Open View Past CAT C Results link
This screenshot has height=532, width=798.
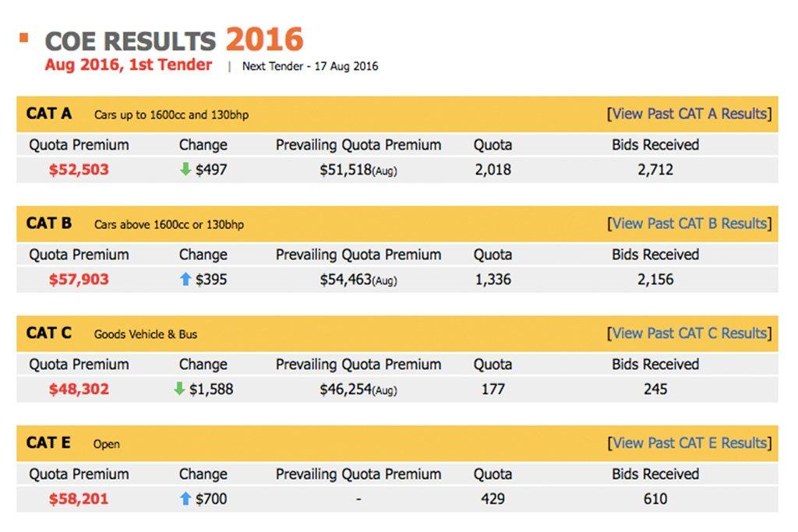tap(689, 333)
